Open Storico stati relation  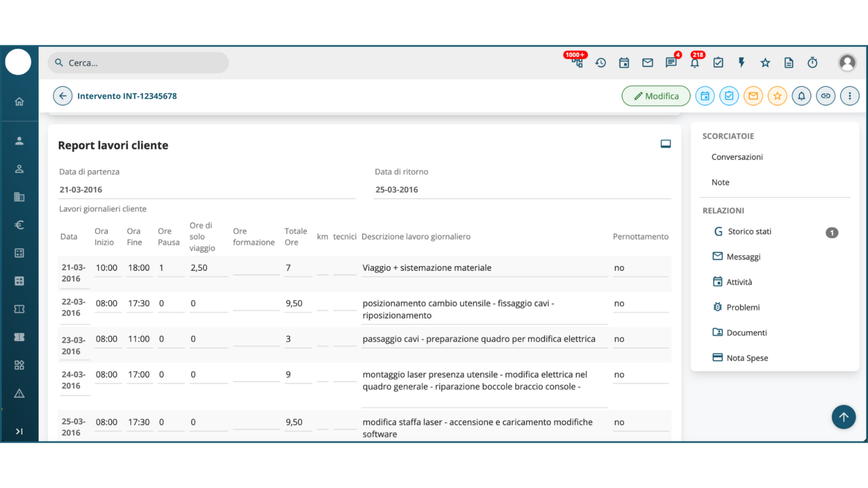point(749,232)
